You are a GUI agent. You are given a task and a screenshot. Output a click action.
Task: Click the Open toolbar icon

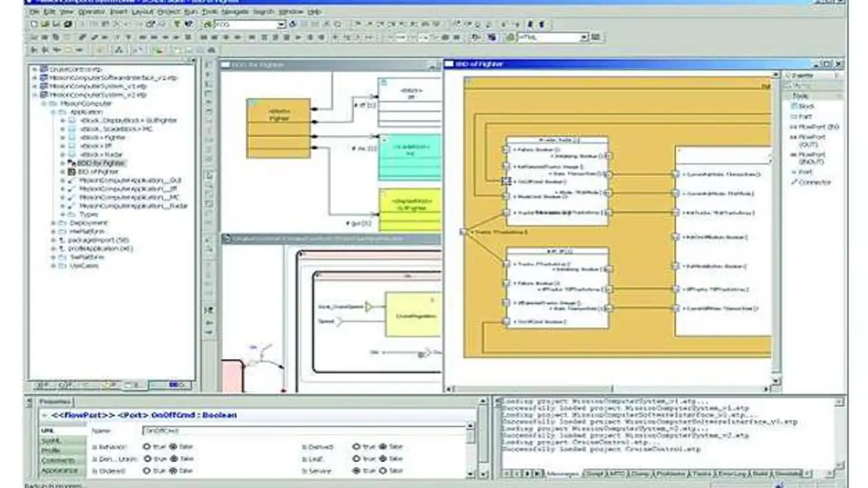(47, 24)
